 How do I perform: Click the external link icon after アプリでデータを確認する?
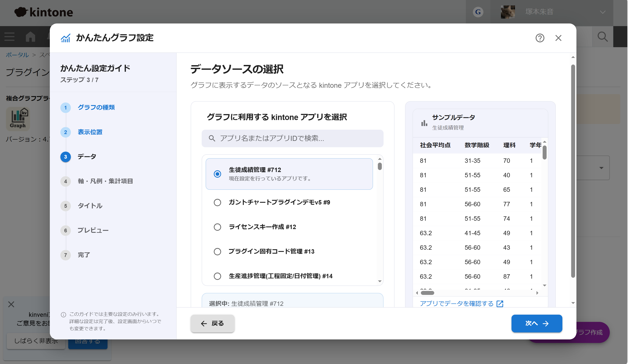(500, 304)
